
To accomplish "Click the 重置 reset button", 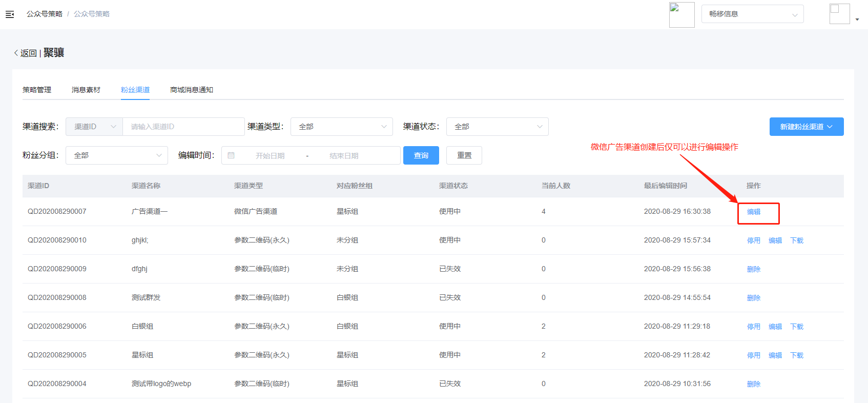I will pyautogui.click(x=464, y=155).
